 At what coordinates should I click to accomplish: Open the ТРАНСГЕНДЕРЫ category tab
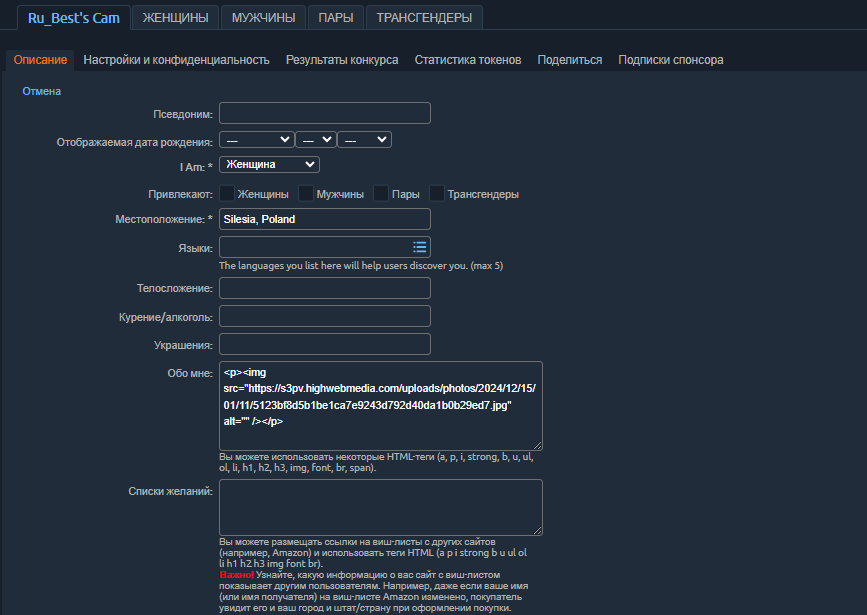coord(422,17)
